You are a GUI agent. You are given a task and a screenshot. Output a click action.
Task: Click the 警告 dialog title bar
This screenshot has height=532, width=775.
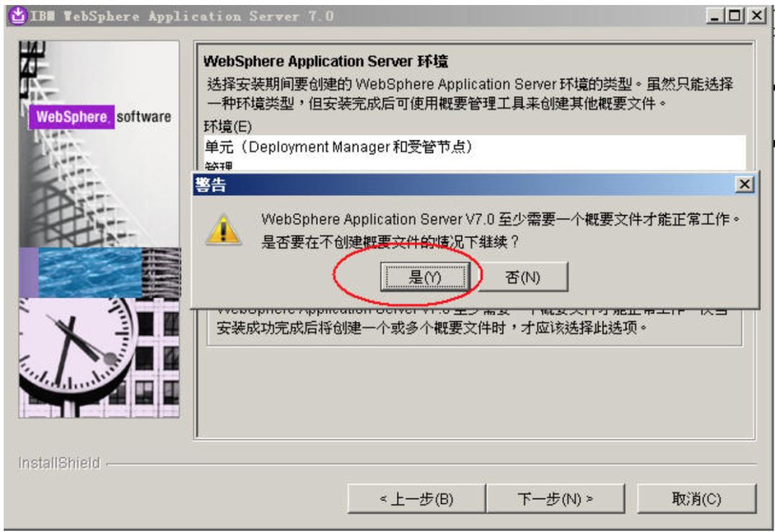(x=464, y=185)
